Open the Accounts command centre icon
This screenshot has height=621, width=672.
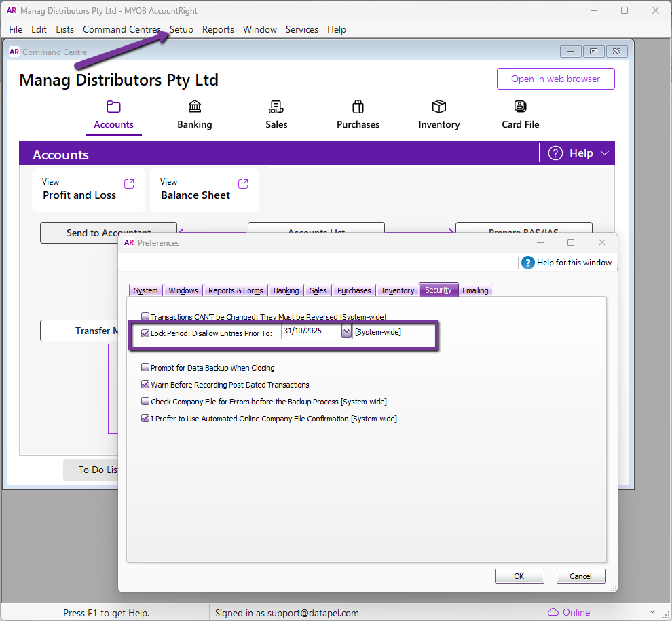click(x=113, y=107)
